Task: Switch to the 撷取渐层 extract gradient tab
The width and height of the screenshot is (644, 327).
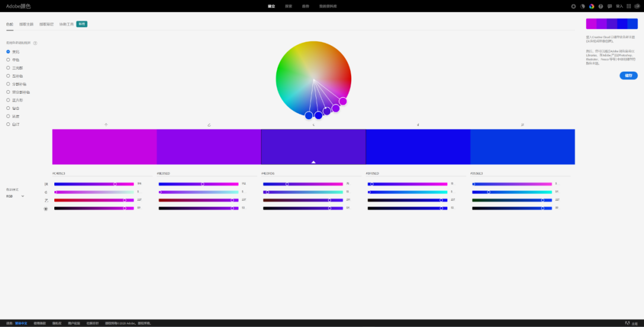Action: coord(47,24)
